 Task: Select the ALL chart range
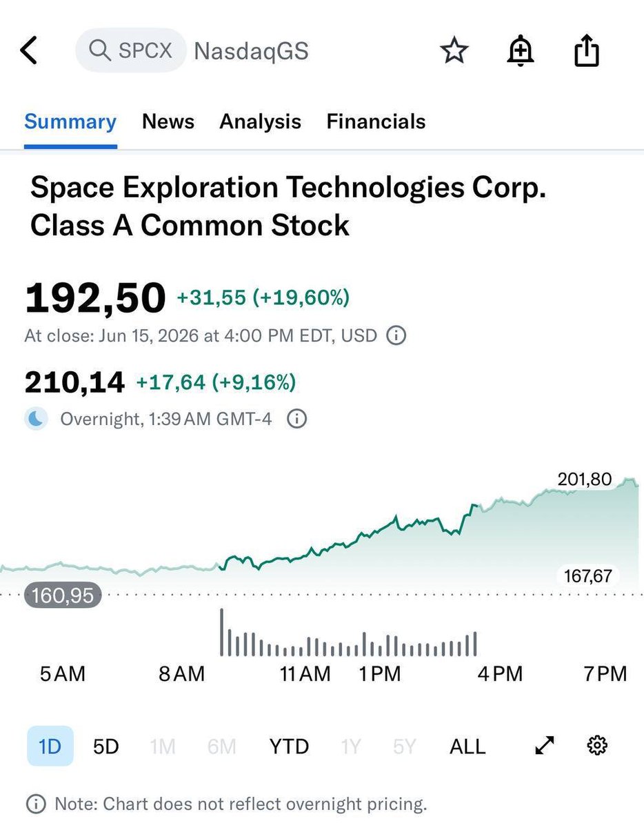[467, 746]
